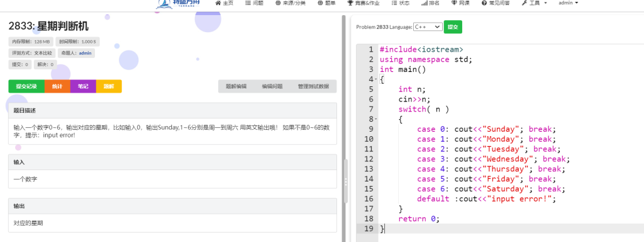
Task: Click code line cin>>n;
Action: [414, 99]
